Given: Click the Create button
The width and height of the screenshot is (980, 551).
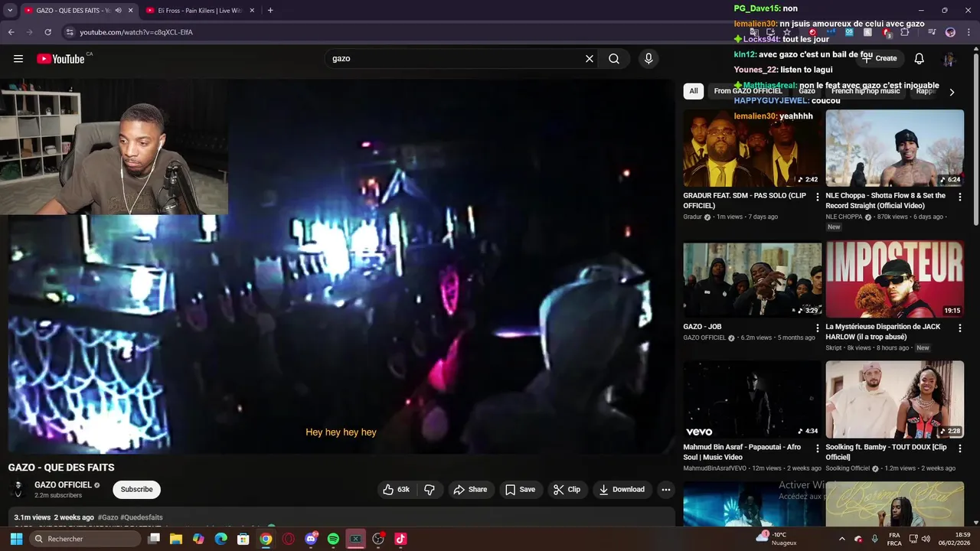Looking at the screenshot, I should pyautogui.click(x=879, y=59).
